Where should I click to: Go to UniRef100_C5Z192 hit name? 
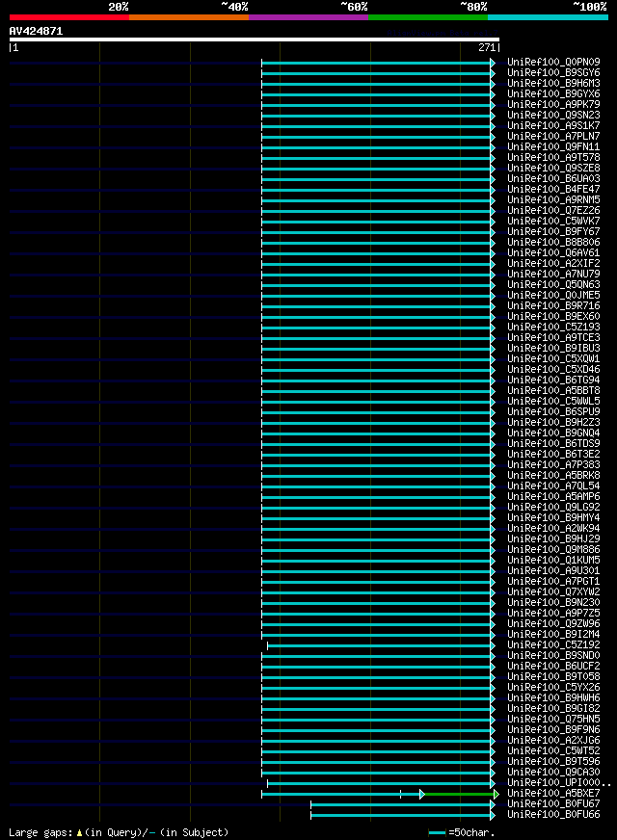point(553,645)
